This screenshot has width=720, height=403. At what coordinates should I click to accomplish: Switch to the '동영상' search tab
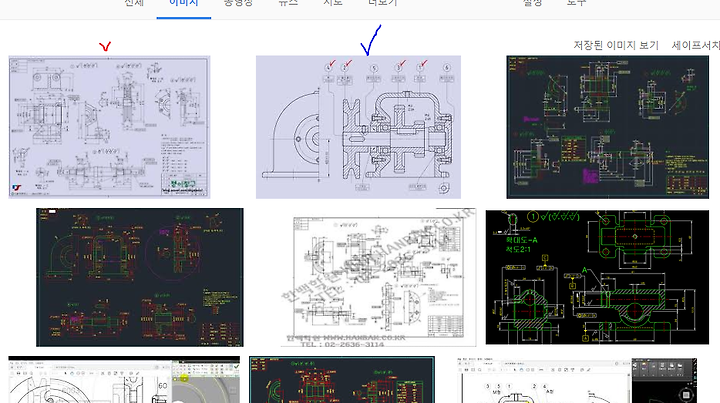click(238, 3)
